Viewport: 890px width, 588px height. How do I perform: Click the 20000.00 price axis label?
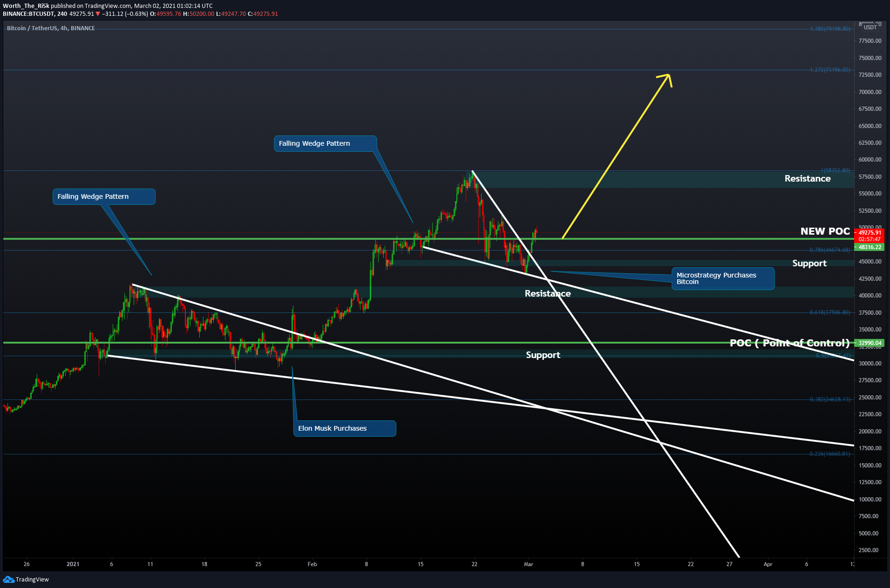coord(870,432)
